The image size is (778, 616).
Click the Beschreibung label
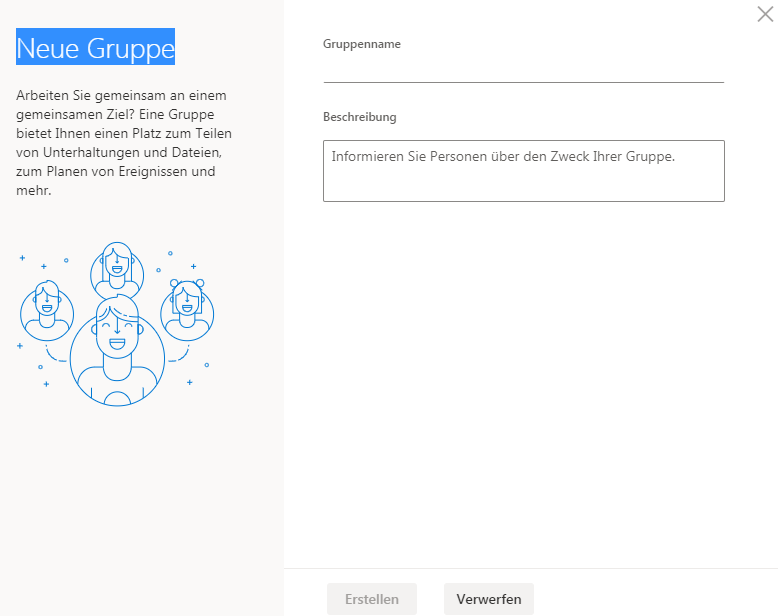360,117
